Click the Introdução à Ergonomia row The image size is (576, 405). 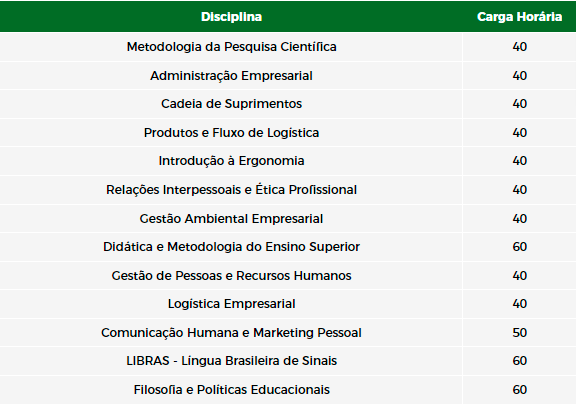click(288, 161)
